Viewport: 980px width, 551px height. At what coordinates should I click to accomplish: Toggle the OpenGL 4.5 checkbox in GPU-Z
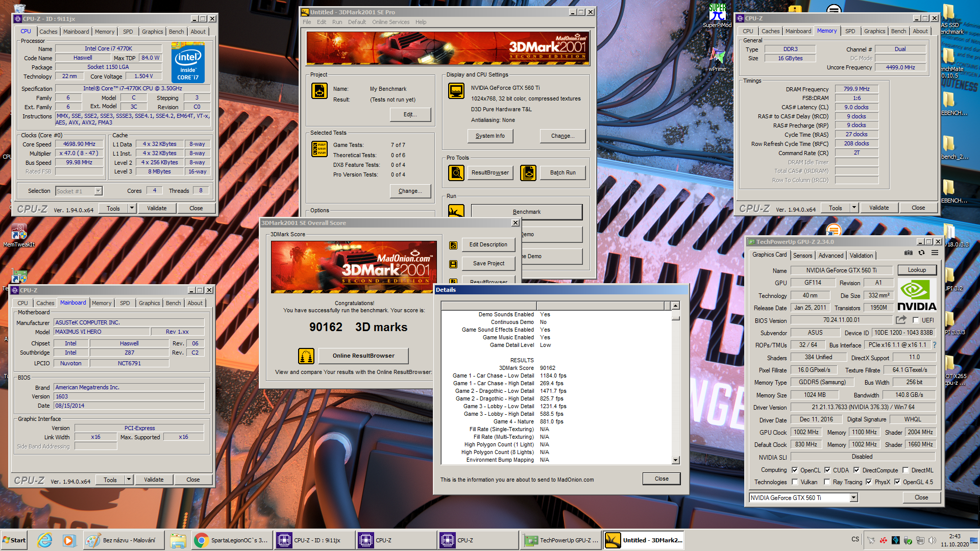tap(897, 482)
